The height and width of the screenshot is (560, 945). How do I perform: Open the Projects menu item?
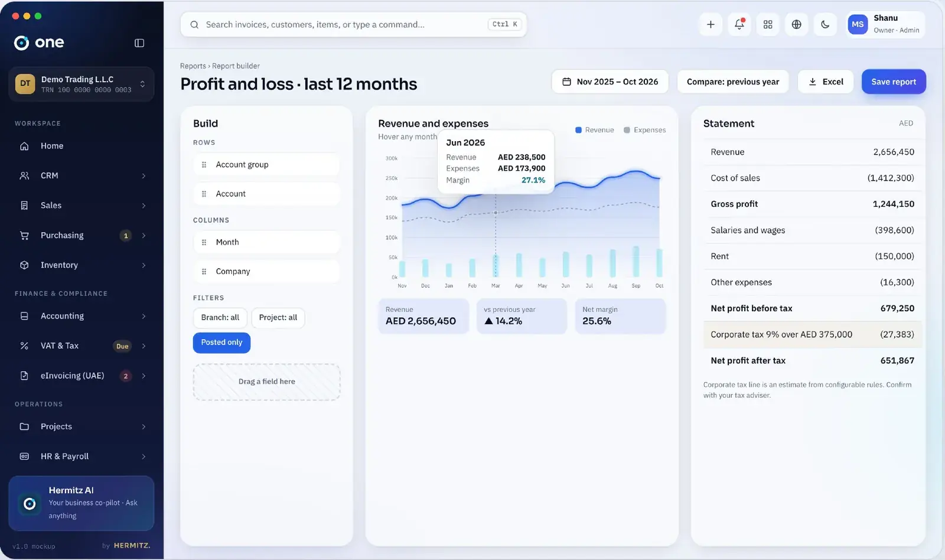82,426
